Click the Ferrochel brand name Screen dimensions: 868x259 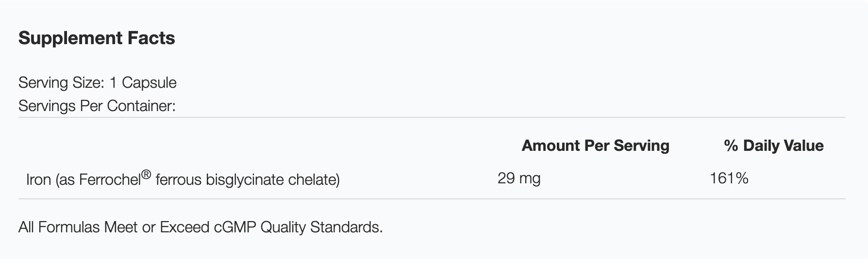point(110,180)
